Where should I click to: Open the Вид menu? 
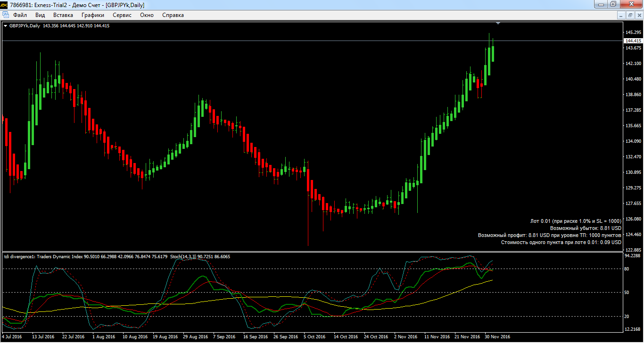coord(41,15)
